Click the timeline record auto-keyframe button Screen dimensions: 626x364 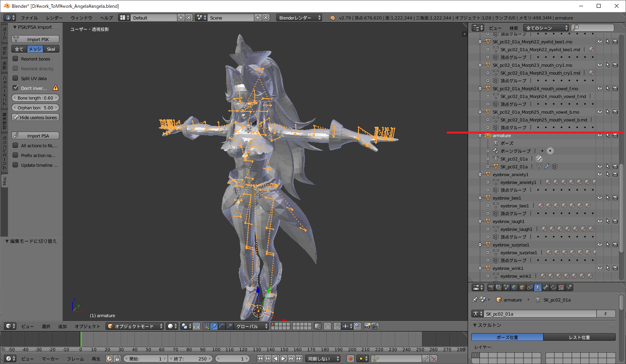coord(351,359)
